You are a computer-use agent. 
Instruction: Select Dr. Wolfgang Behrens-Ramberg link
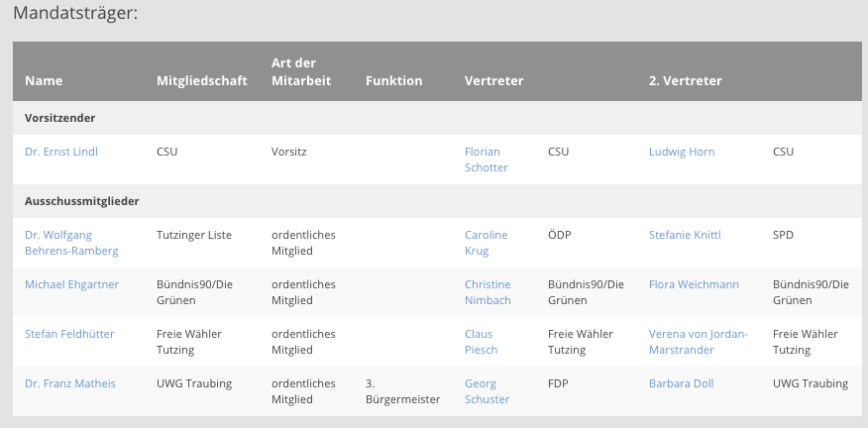71,243
